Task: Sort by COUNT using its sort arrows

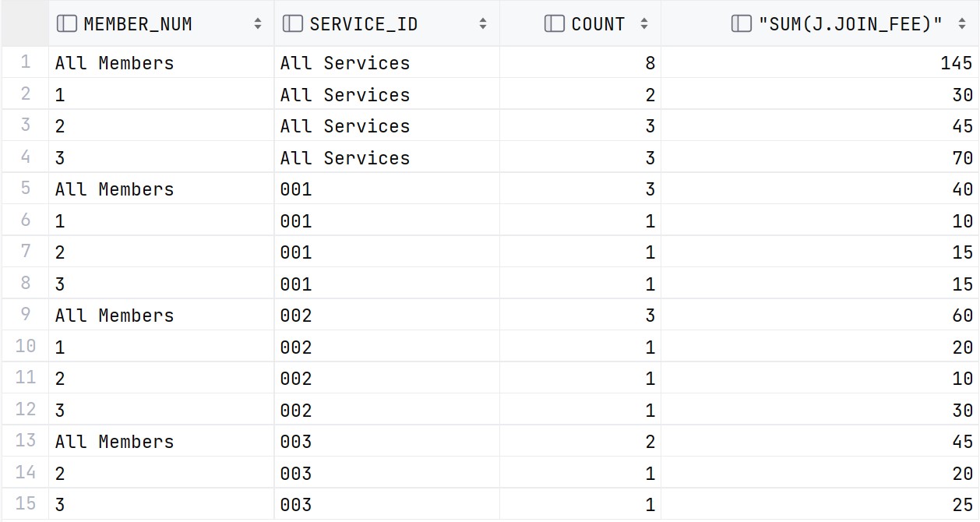Action: (x=644, y=23)
